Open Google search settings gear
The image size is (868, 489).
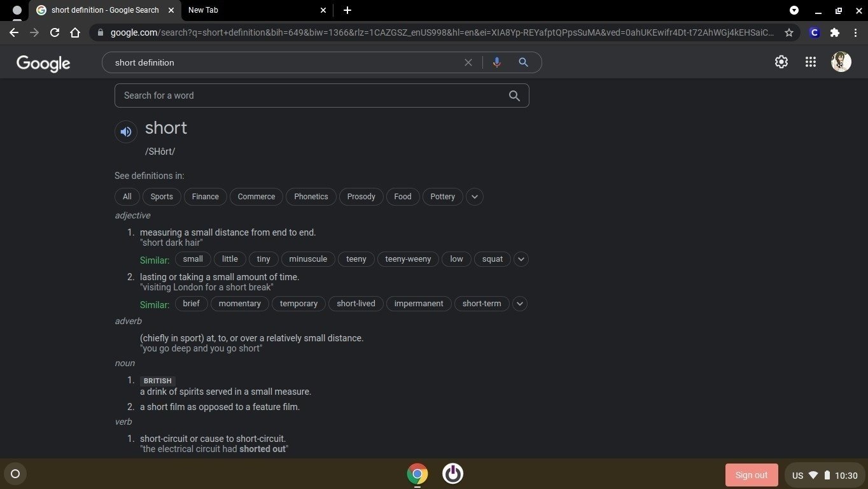coord(781,62)
